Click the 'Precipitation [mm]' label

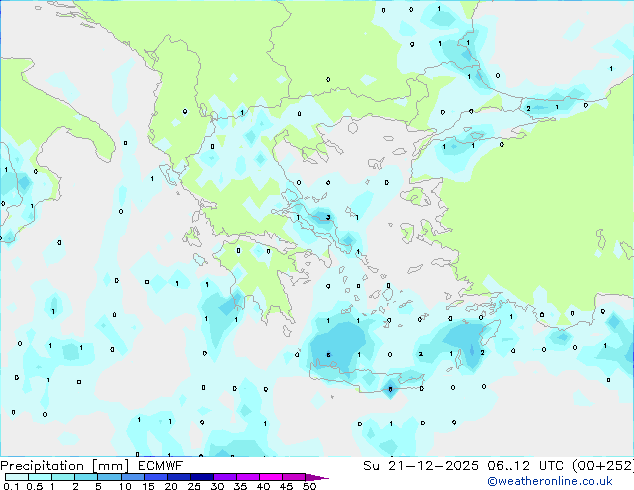click(65, 466)
